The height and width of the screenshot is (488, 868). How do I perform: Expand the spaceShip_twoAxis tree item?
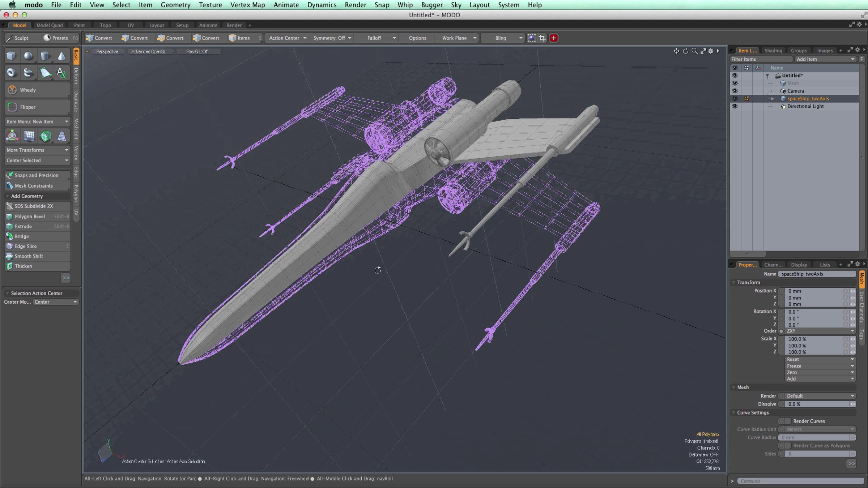(773, 99)
